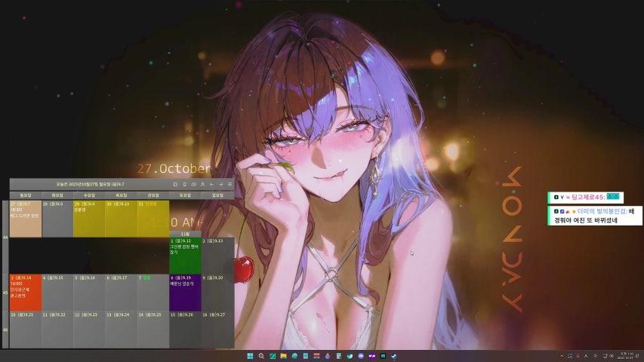Open Windows Start menu
This screenshot has width=644, height=362.
(251, 356)
